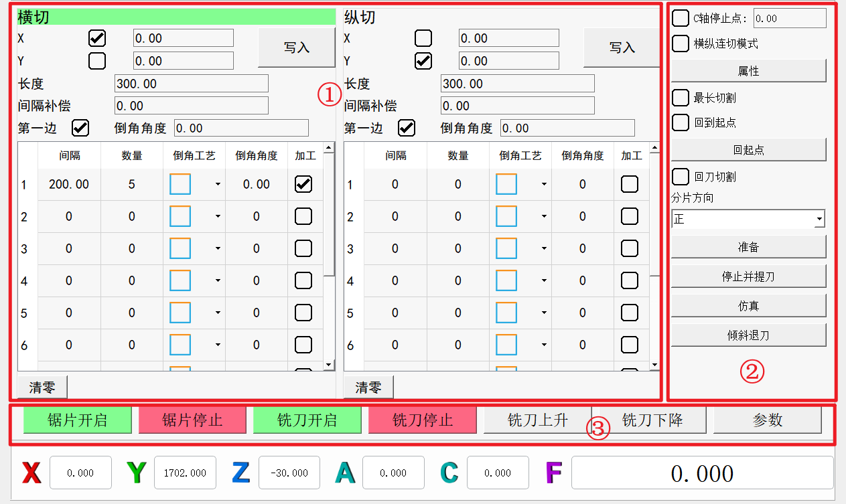Click the 长度 input field under 横切
This screenshot has width=846, height=504.
pos(191,84)
